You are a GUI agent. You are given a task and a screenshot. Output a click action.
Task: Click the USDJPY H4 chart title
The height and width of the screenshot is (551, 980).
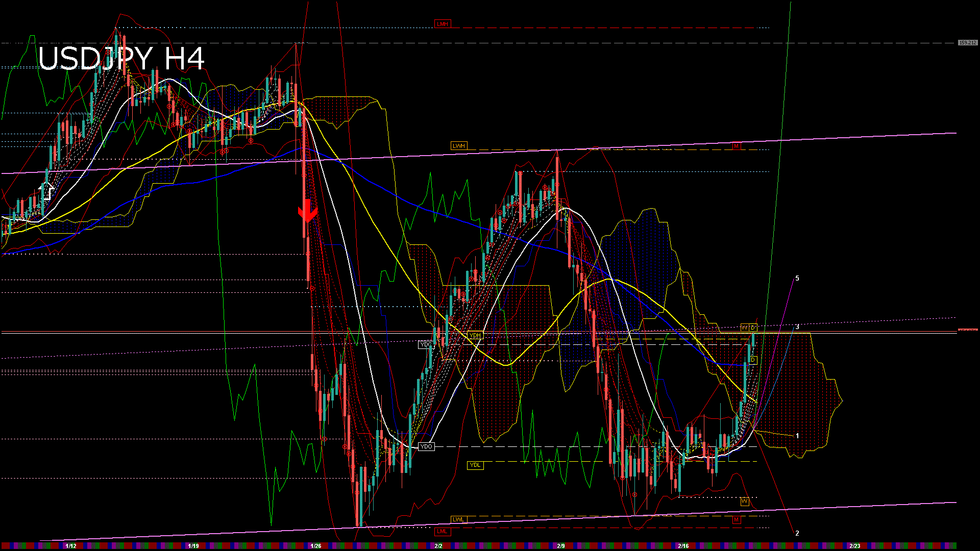[121, 59]
